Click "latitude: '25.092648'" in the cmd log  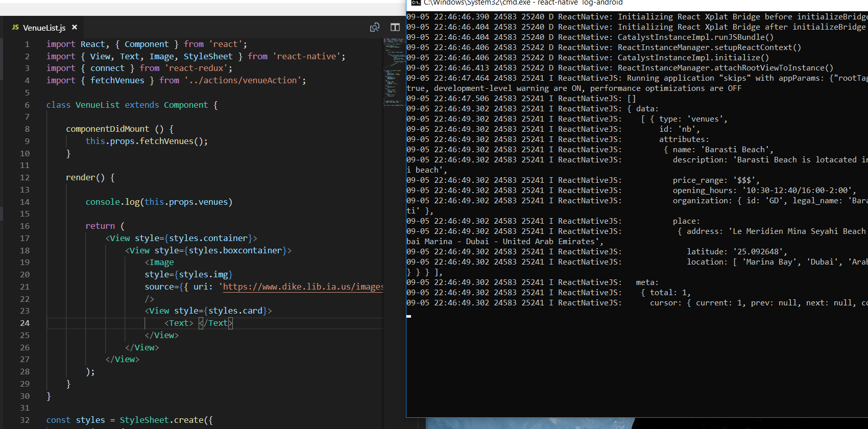737,252
